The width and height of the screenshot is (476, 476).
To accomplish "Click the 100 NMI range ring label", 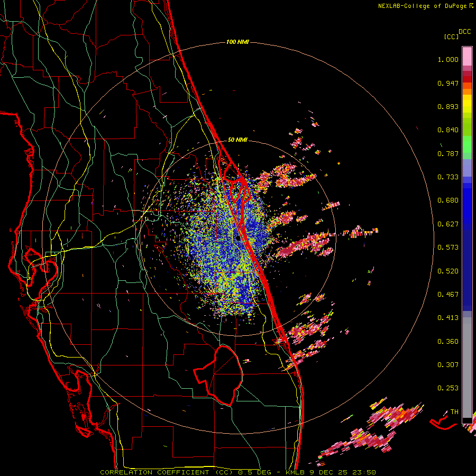I will pos(237,42).
